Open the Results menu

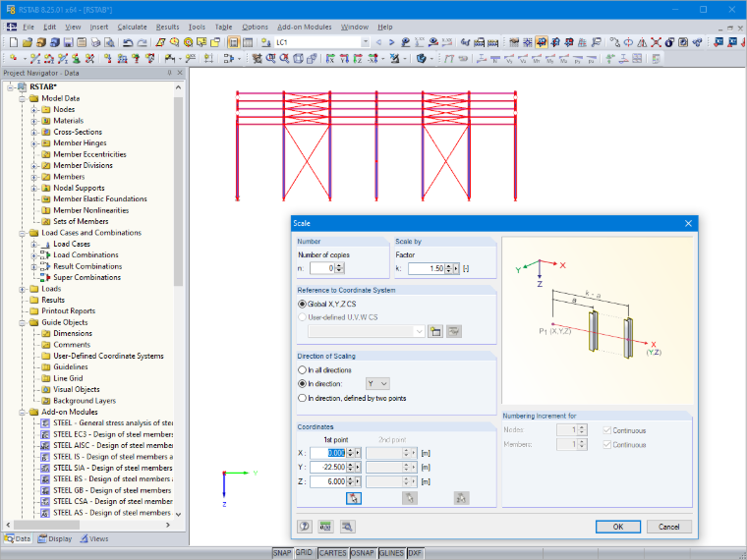point(168,28)
